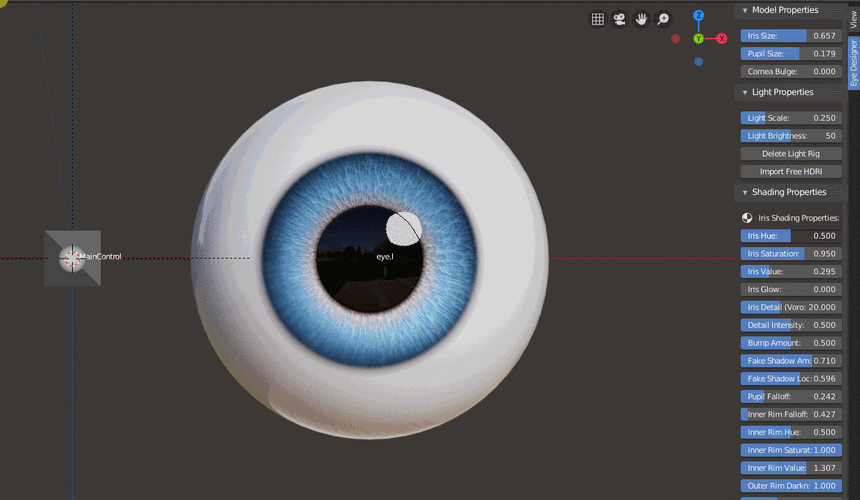
Task: Toggle the orthographic grid view icon
Action: click(598, 19)
